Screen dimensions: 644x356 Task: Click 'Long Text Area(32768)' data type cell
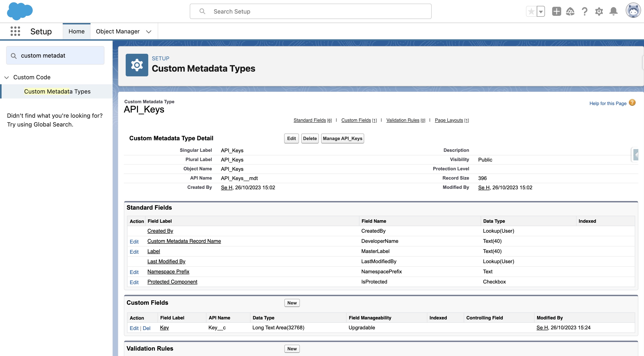click(x=278, y=328)
